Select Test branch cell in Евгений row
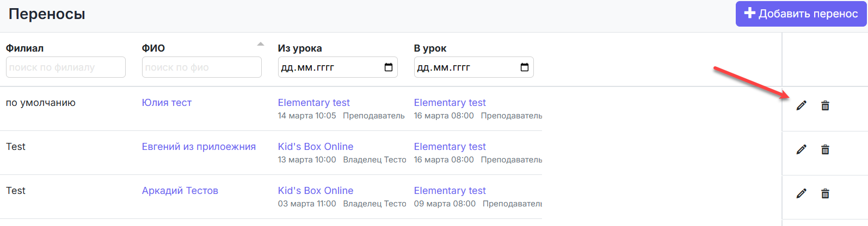This screenshot has width=868, height=226. tap(16, 147)
